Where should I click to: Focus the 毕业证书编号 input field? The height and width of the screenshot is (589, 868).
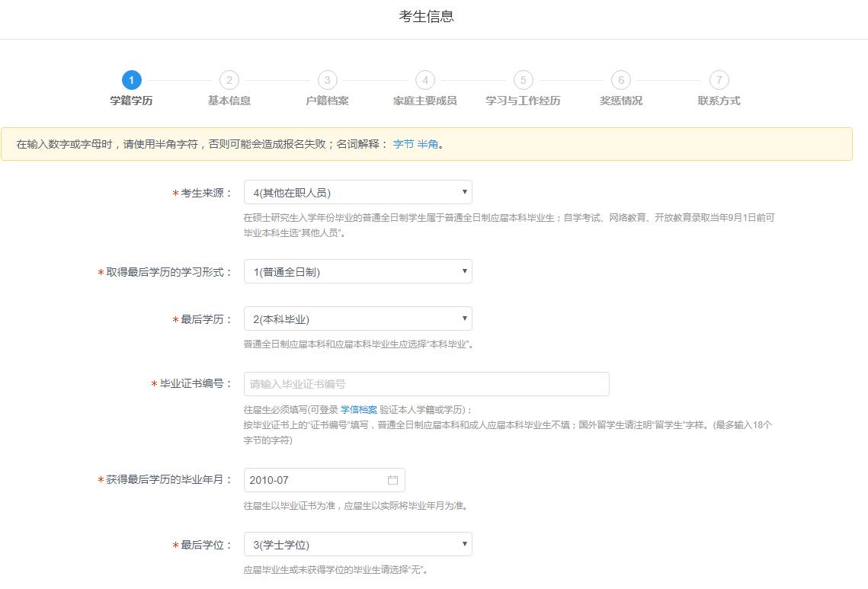click(x=426, y=383)
